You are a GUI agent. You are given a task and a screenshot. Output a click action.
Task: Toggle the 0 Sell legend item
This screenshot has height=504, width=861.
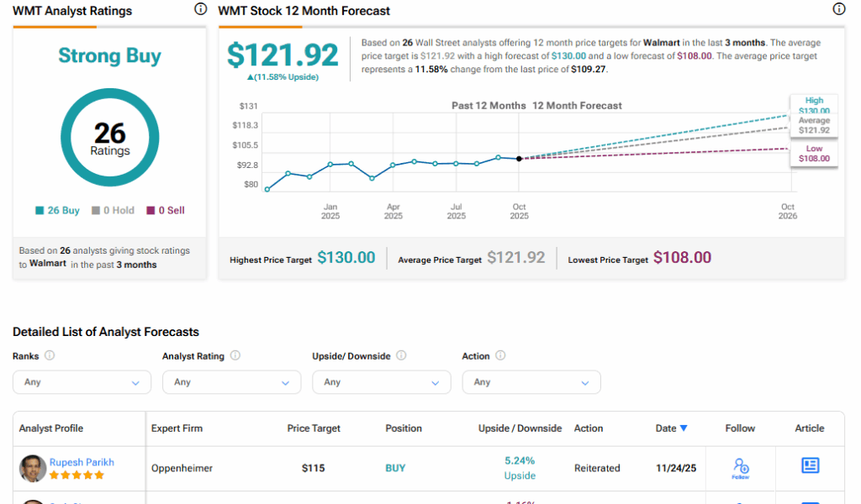pyautogui.click(x=166, y=211)
